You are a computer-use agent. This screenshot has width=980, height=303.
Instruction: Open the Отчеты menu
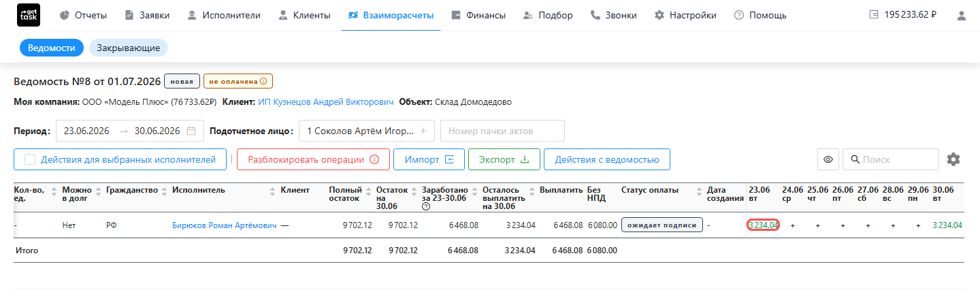coord(83,15)
